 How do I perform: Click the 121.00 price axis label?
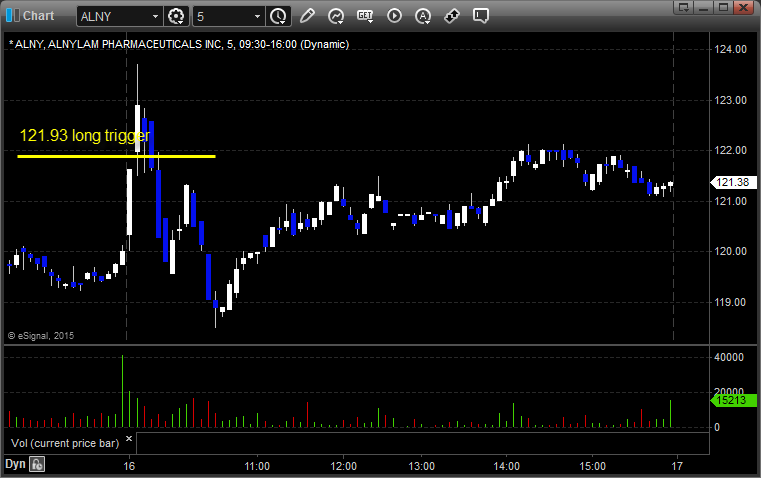[730, 201]
